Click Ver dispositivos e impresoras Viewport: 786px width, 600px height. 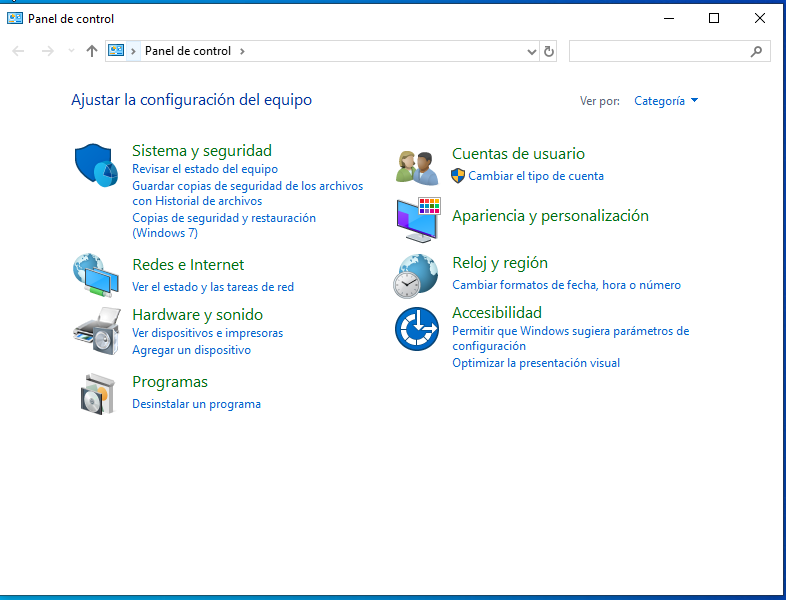pyautogui.click(x=207, y=333)
